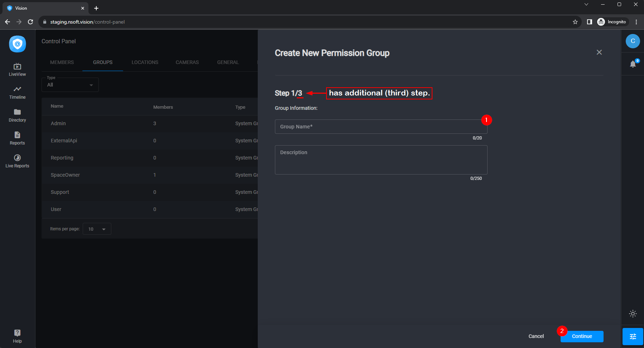The width and height of the screenshot is (644, 348).
Task: Switch to the MEMBERS tab
Action: [x=62, y=62]
